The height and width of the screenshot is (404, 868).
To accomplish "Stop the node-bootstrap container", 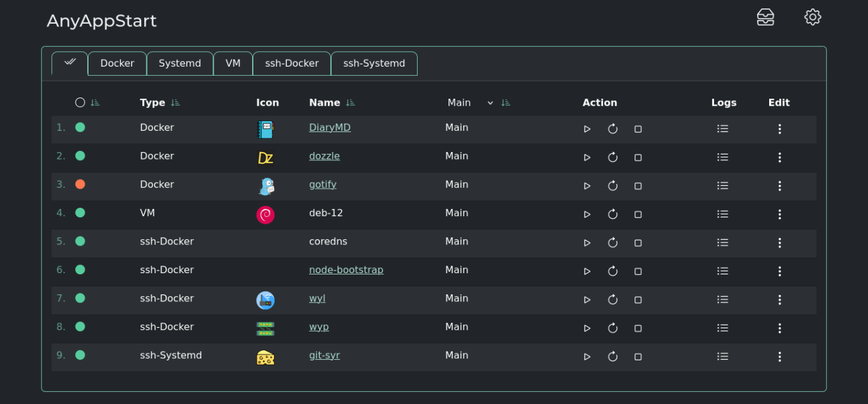I will point(638,271).
